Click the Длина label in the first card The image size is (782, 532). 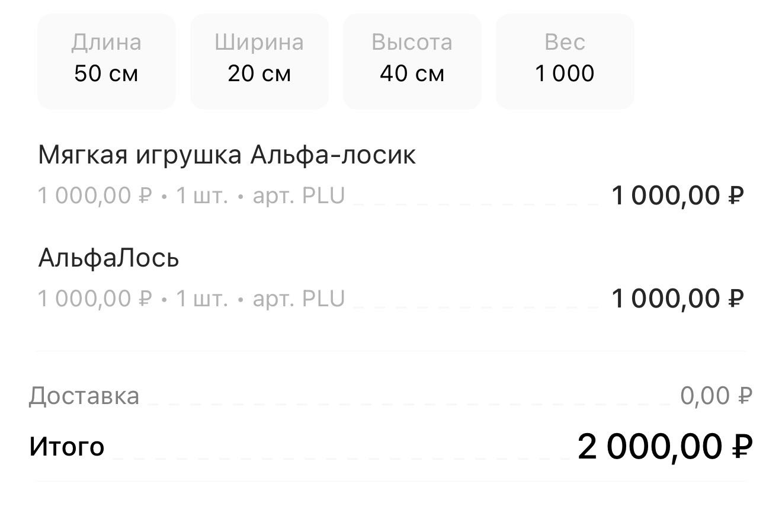click(106, 43)
